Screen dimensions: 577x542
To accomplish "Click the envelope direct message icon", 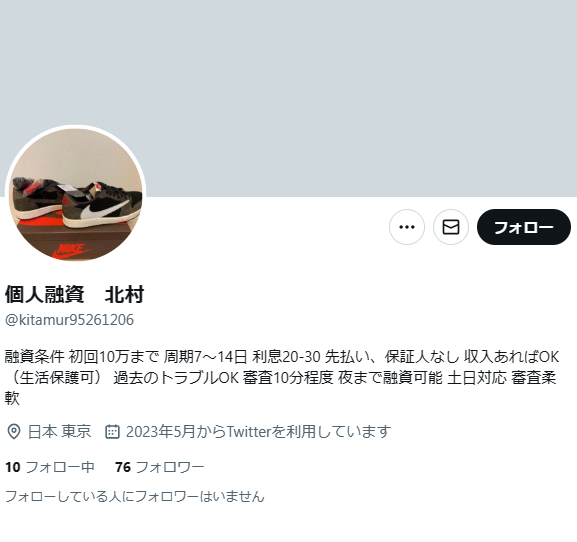I will pos(451,227).
